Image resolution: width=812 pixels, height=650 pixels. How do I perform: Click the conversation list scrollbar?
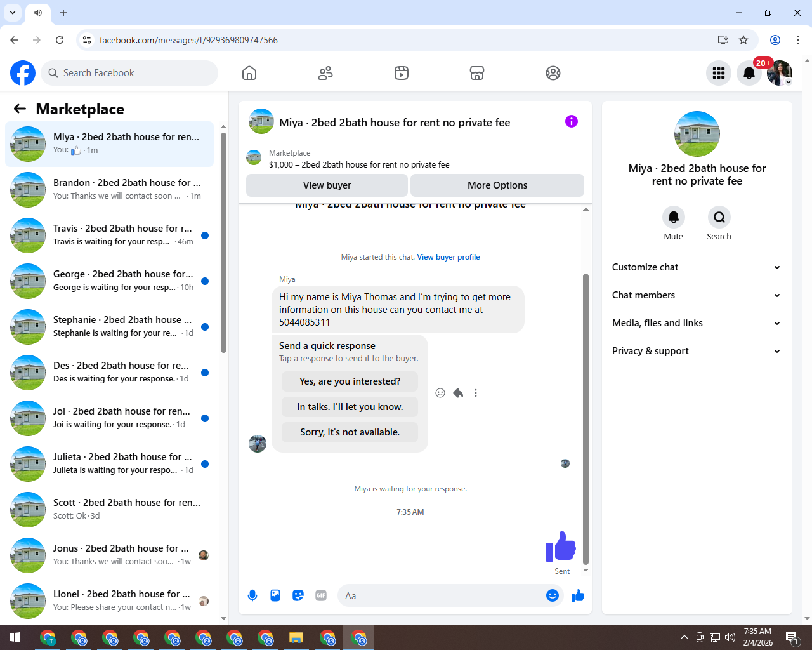coord(223,242)
